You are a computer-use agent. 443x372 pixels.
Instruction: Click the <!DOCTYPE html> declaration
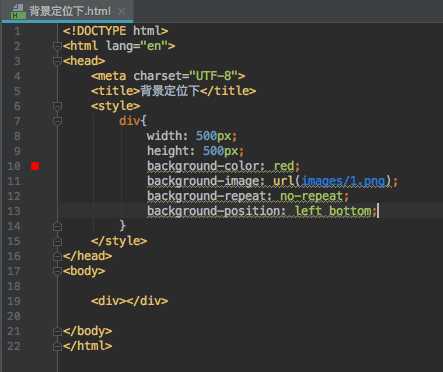[x=115, y=31]
